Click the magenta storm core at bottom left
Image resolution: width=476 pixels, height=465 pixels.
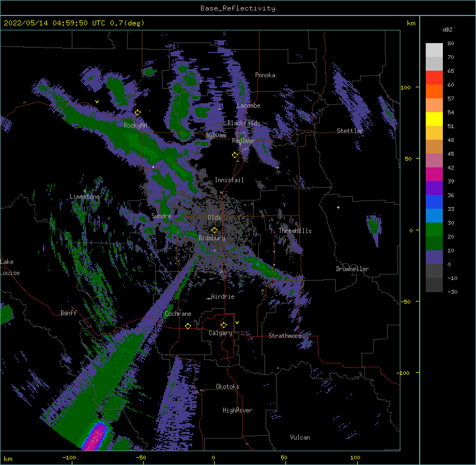point(96,436)
